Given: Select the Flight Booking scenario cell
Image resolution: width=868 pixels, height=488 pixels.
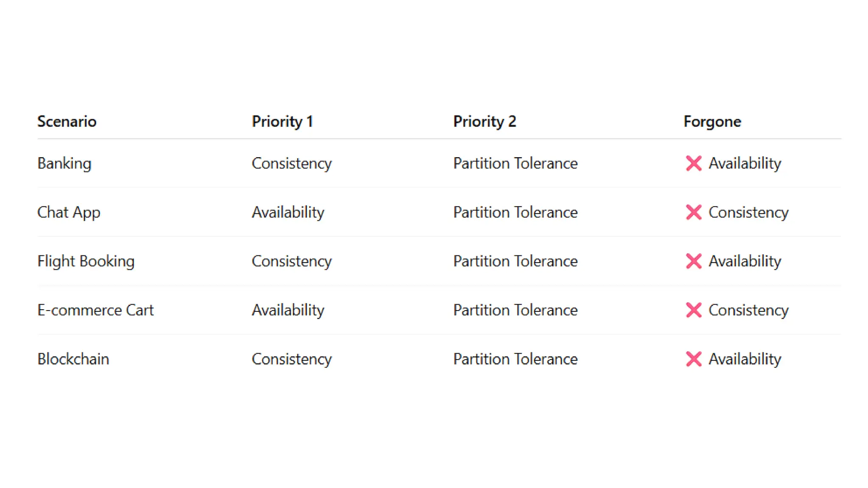Looking at the screenshot, I should click(x=86, y=261).
